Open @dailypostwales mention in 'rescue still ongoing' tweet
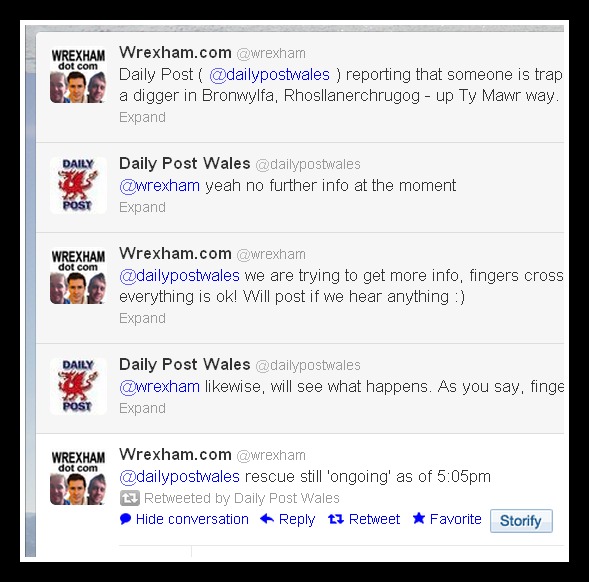The image size is (589, 582). [x=179, y=476]
